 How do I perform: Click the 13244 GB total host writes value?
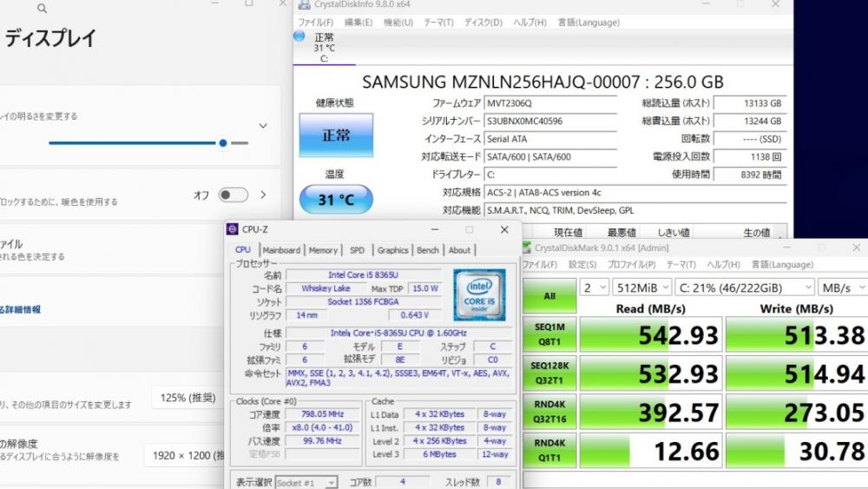[750, 122]
